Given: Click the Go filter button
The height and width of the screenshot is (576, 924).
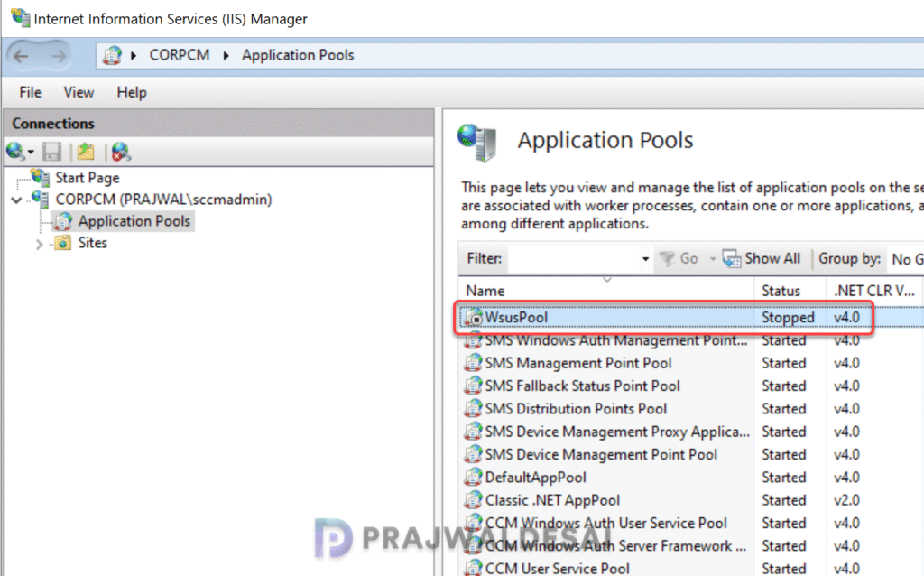Looking at the screenshot, I should (x=679, y=259).
